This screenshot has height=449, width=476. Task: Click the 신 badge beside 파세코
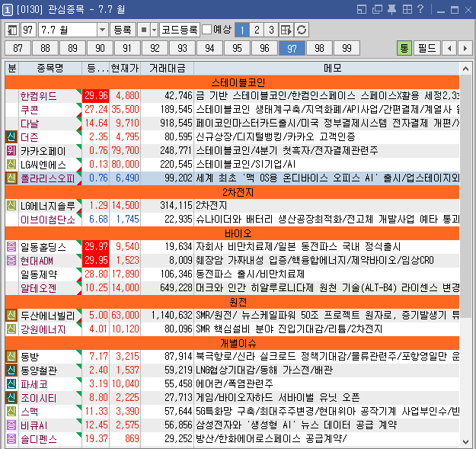(x=11, y=384)
